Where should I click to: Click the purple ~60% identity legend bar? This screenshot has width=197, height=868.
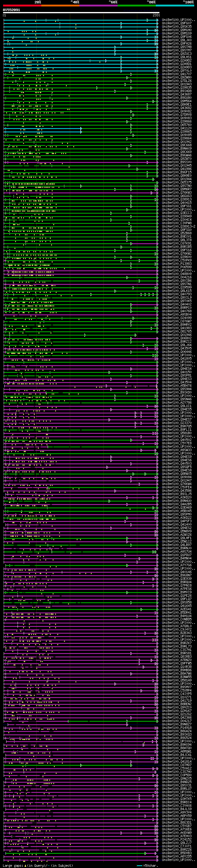click(x=99, y=6)
